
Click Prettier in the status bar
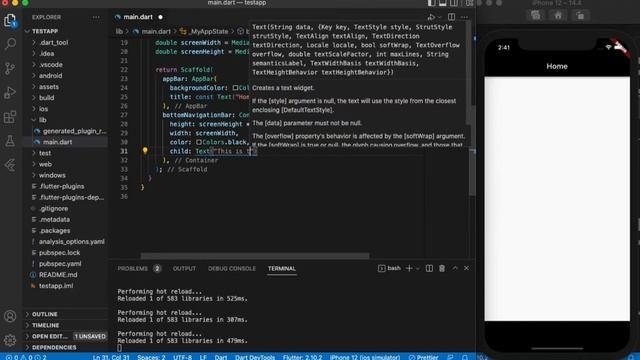pos(424,357)
